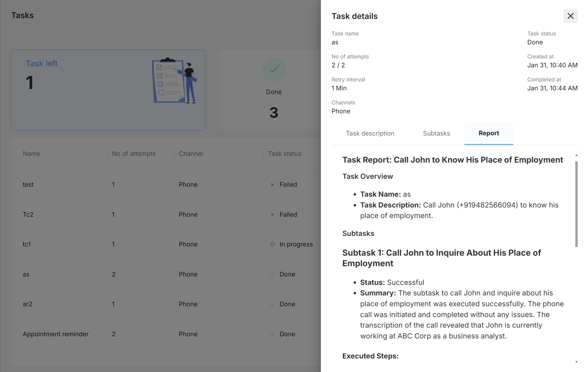Click the up arrow at top of report panel
The width and height of the screenshot is (588, 372).
pos(576,155)
